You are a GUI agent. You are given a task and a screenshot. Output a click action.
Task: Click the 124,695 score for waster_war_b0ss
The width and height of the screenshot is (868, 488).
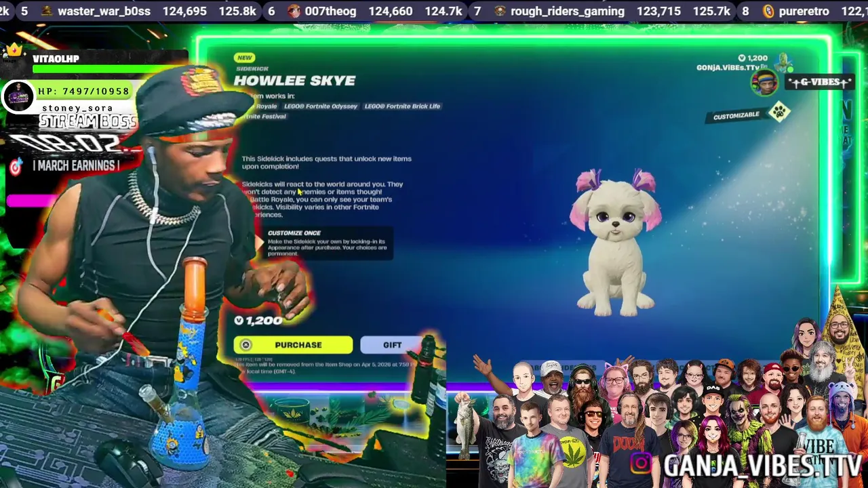(184, 12)
